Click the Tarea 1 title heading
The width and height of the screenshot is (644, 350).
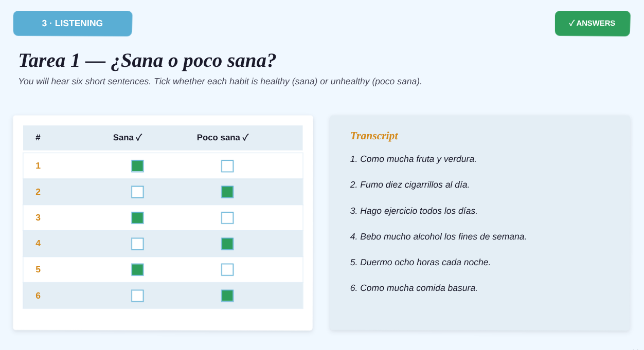point(147,60)
